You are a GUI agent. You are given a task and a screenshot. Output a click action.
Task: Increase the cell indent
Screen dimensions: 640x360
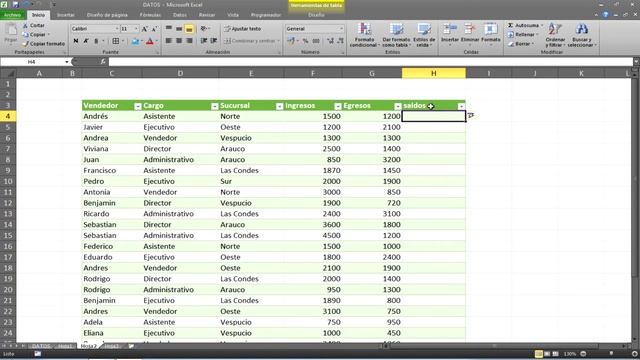click(213, 41)
